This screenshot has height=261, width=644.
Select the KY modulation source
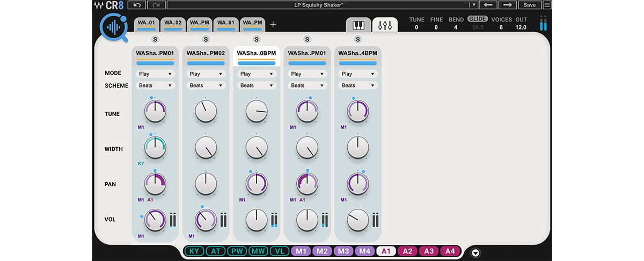tap(194, 251)
